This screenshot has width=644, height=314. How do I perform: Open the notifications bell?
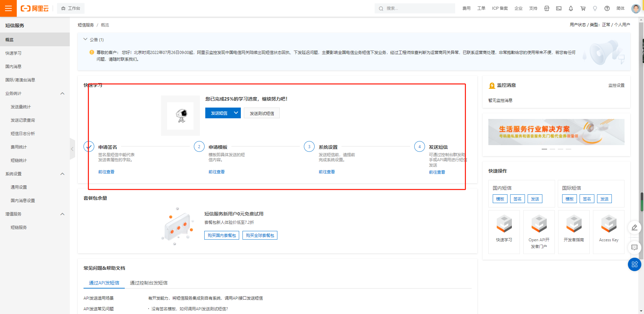pyautogui.click(x=571, y=8)
